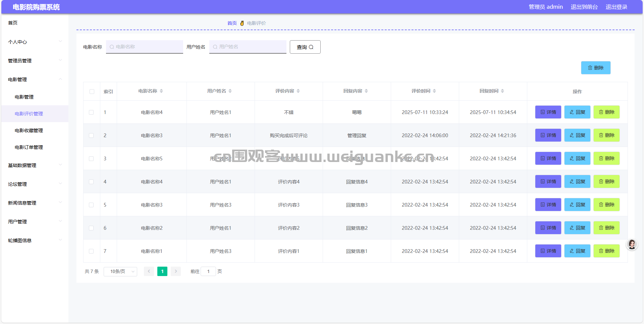
Task: Click the top blue 删除 button
Action: pos(596,68)
